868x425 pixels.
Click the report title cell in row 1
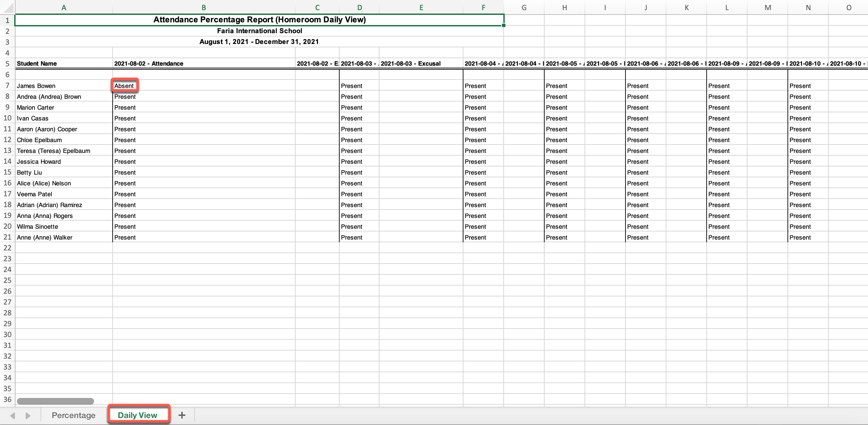259,20
